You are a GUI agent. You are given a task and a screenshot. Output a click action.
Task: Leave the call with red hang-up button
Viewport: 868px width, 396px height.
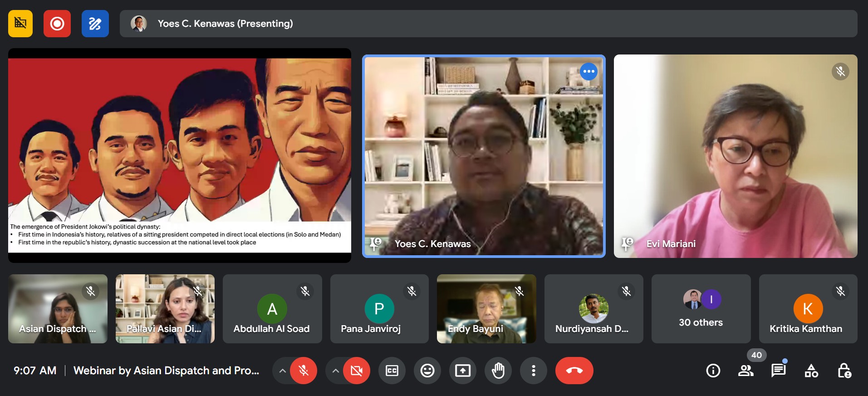pos(574,371)
